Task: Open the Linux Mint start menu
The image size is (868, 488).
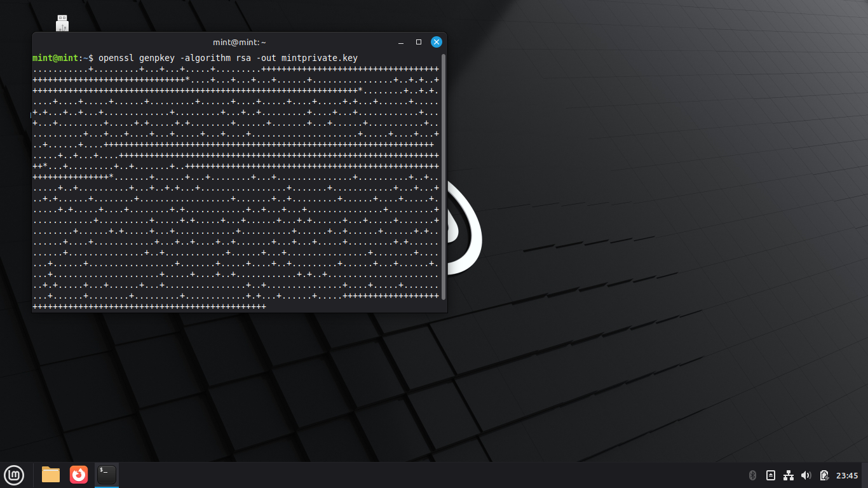Action: pos(14,475)
